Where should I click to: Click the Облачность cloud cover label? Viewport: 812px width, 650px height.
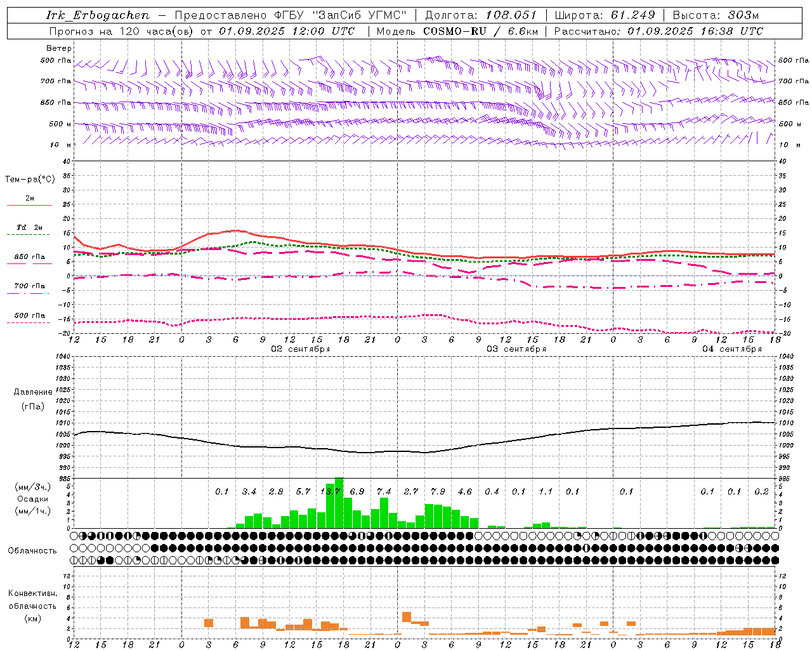(32, 550)
